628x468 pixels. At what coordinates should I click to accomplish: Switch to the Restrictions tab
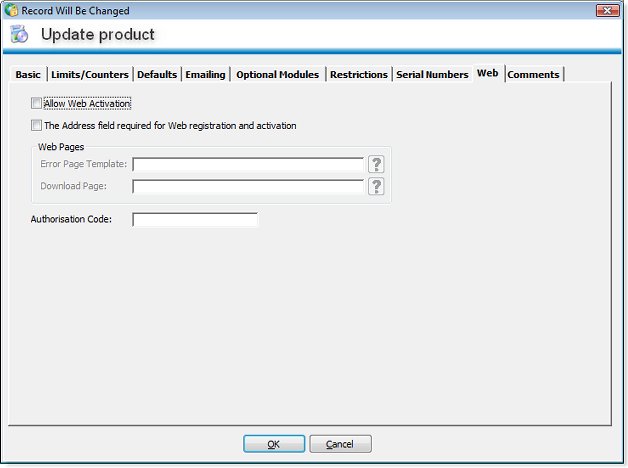click(x=358, y=75)
